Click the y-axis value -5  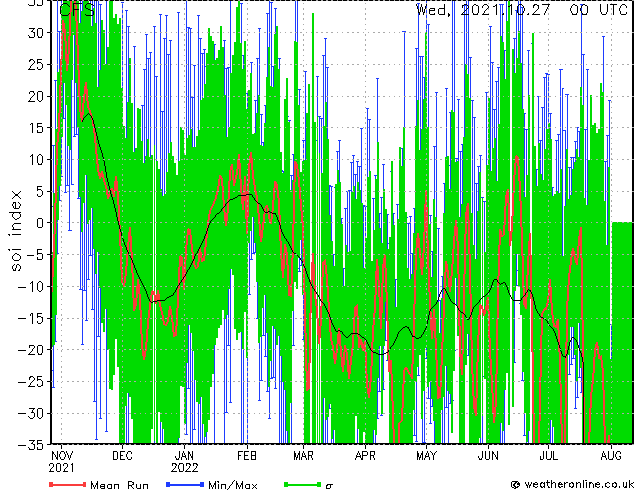click(35, 255)
